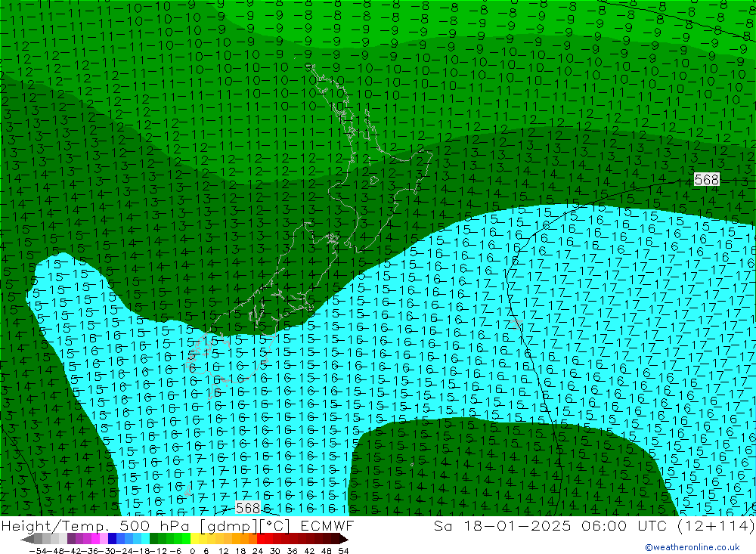Screen dimensions: 756x554
Task: Click the ECMWF model name in the title
Action: (x=327, y=525)
